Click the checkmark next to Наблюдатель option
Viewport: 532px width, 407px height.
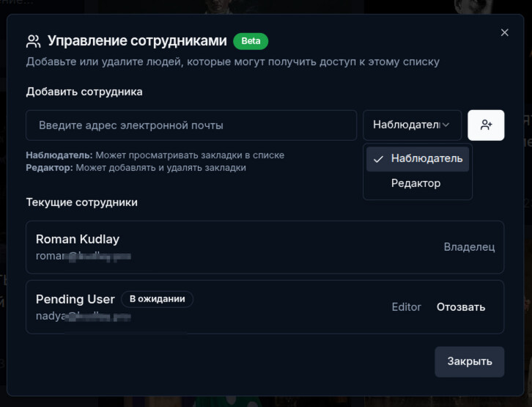(x=379, y=159)
